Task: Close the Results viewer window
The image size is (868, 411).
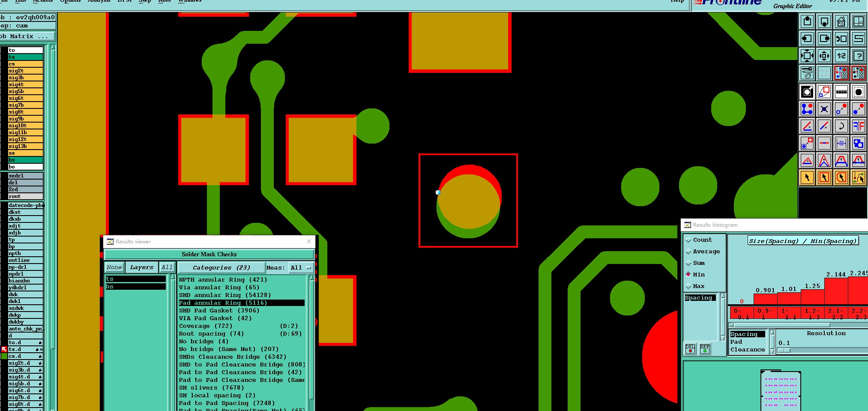Action: 309,242
